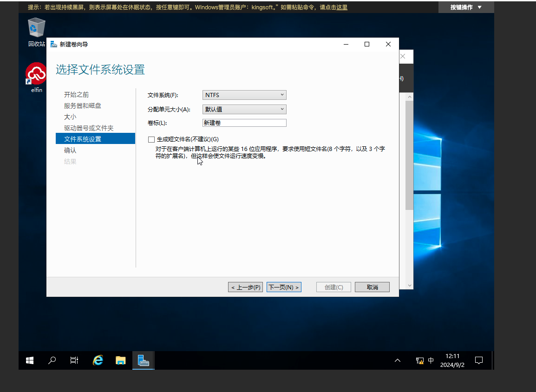
Task: Open taskbar search magnifier
Action: [52, 360]
